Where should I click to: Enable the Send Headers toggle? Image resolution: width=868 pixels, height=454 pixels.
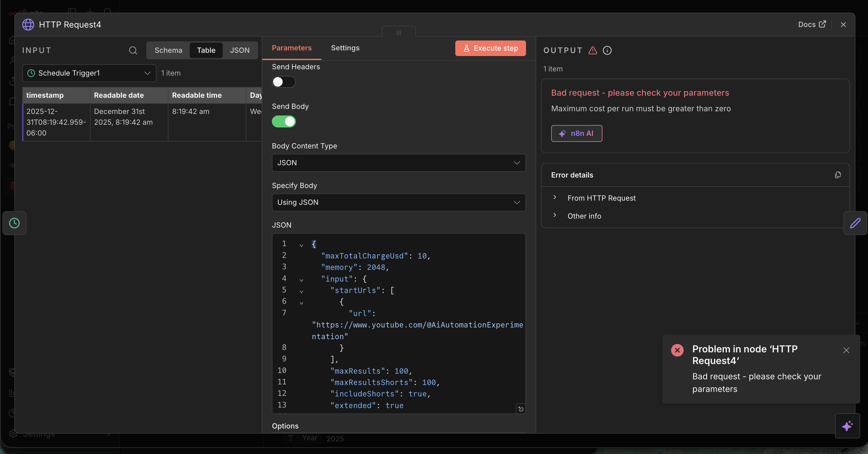(283, 82)
